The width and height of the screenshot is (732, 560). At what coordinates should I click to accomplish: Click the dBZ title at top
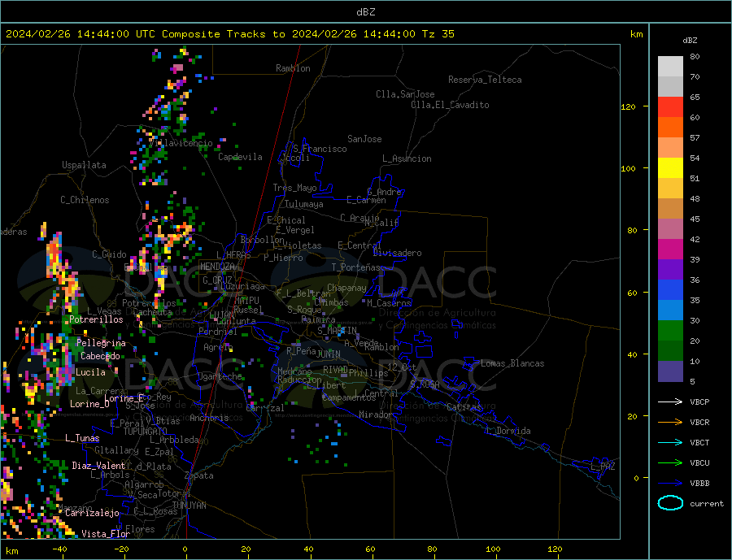click(x=365, y=12)
